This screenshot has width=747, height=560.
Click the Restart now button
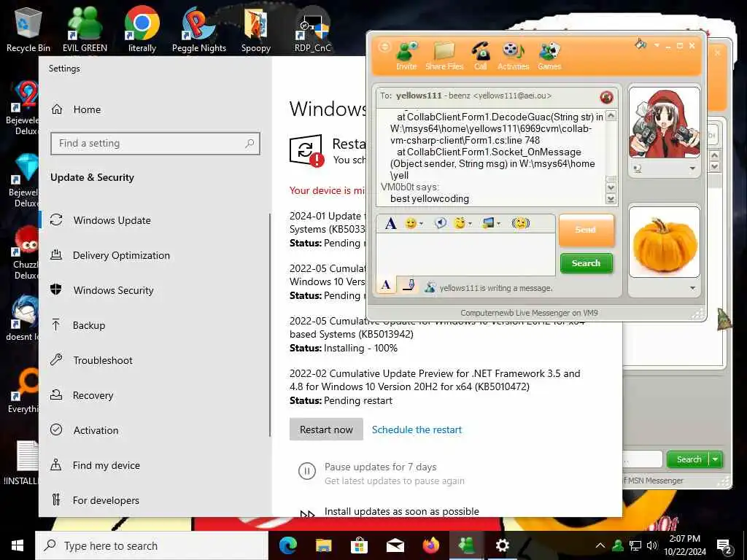(326, 429)
